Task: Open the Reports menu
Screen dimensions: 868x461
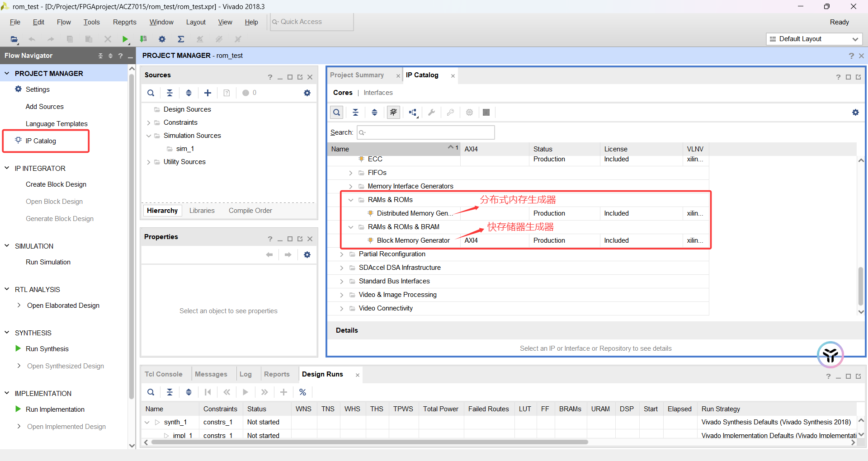Action: (x=124, y=22)
